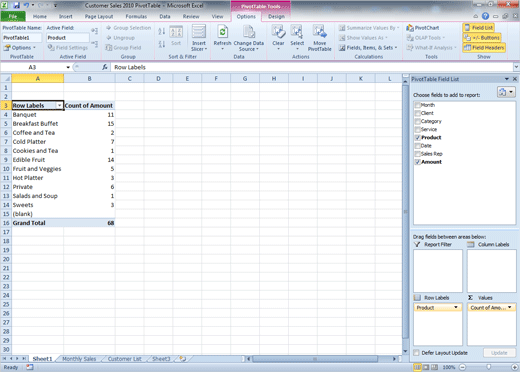Open the Monthly Sales sheet tab
Screen dimensions: 520x372
[79, 359]
